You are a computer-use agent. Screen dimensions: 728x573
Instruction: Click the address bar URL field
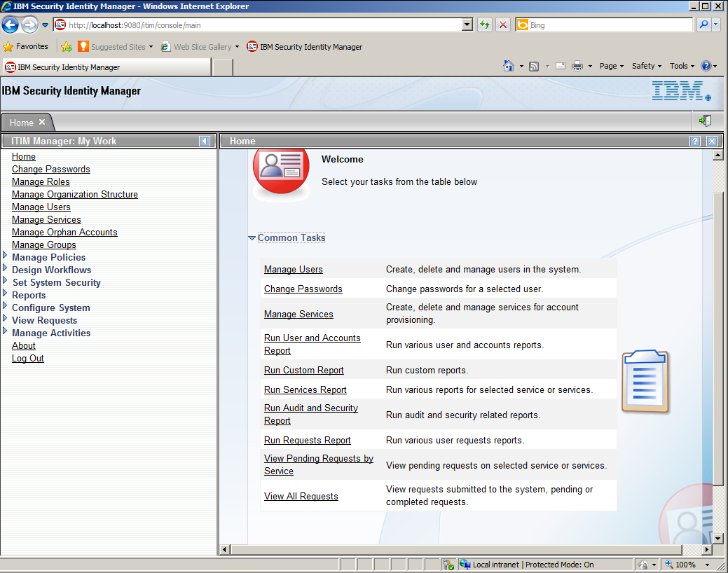click(262, 25)
